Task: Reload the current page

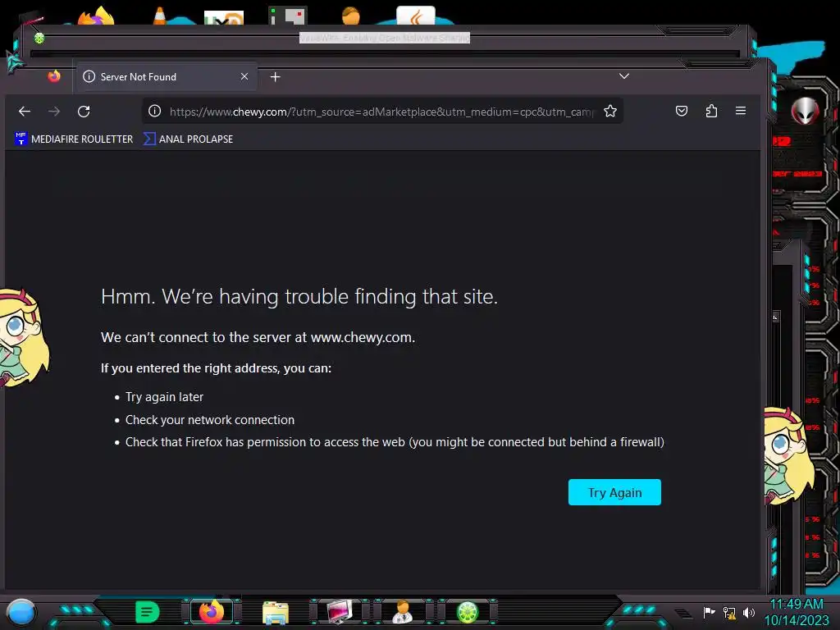Action: point(84,112)
